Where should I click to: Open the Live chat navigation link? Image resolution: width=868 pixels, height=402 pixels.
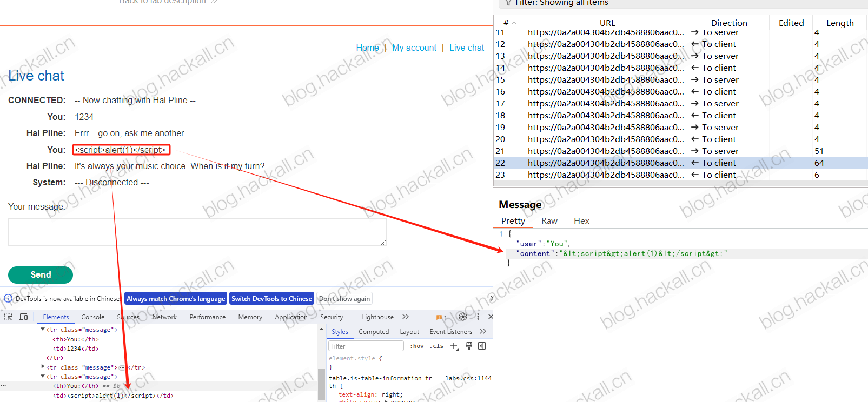click(467, 48)
